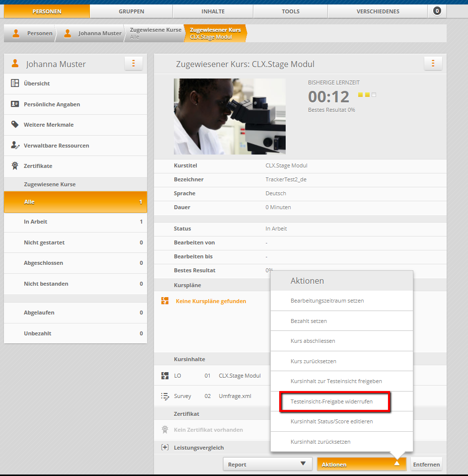Click the Survey icon for Umfrage.xml

[x=165, y=396]
